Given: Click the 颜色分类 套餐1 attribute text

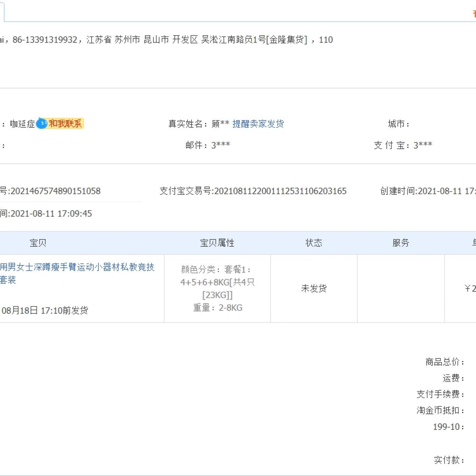Looking at the screenshot, I should [216, 270].
